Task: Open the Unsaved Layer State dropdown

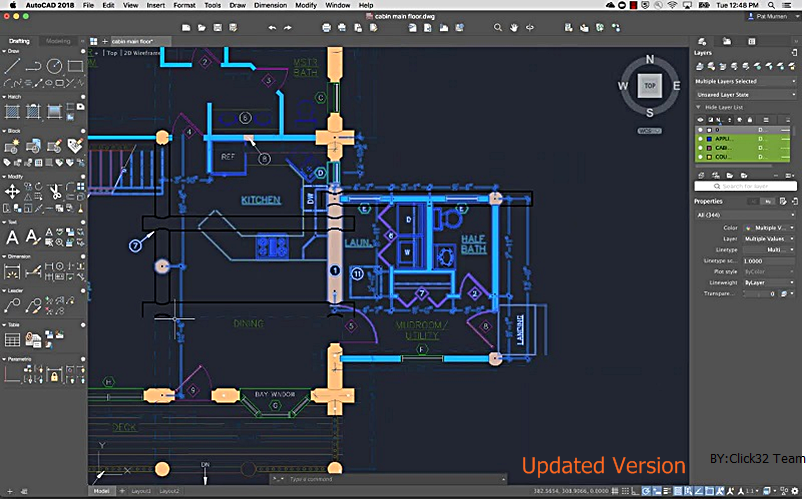Action: pyautogui.click(x=745, y=94)
